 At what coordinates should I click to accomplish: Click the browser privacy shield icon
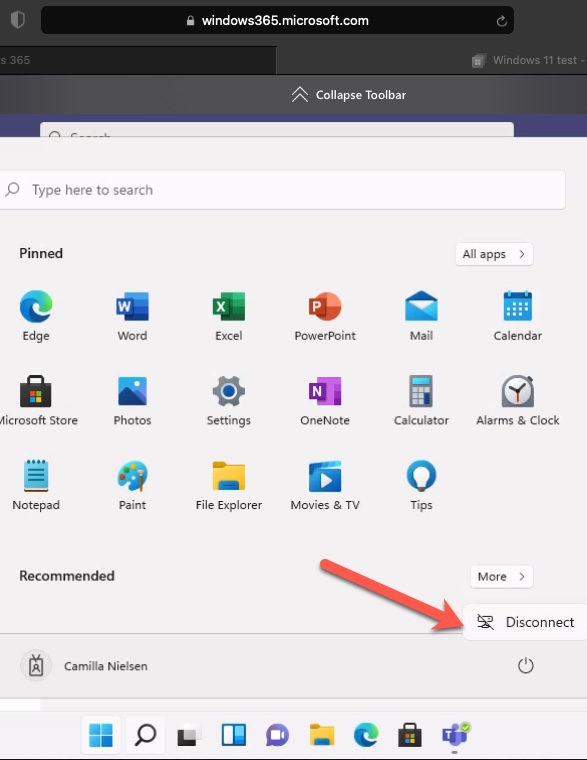17,20
